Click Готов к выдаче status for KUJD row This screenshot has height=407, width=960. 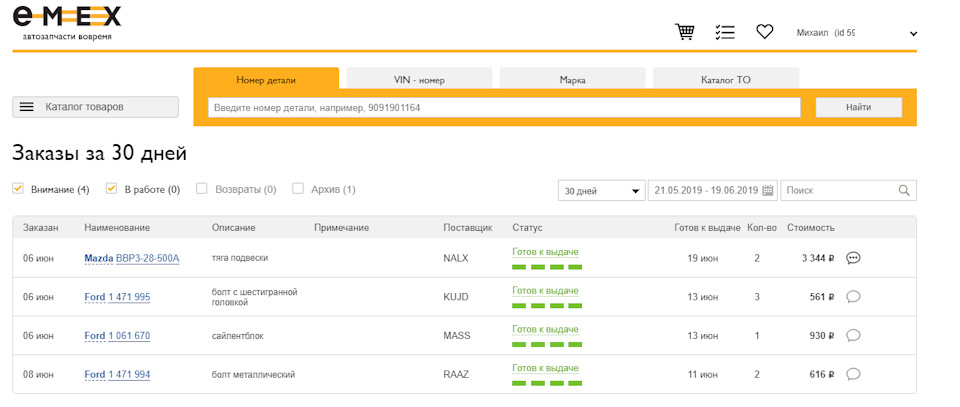click(x=545, y=291)
